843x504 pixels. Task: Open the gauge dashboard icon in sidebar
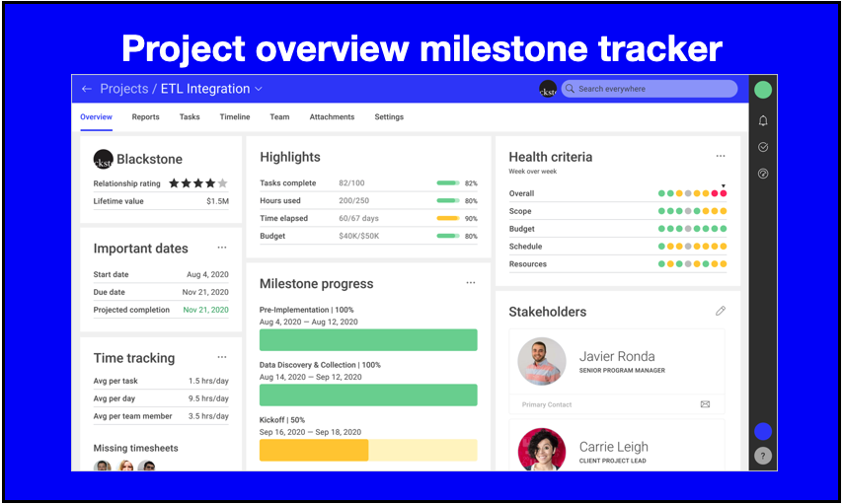click(763, 174)
